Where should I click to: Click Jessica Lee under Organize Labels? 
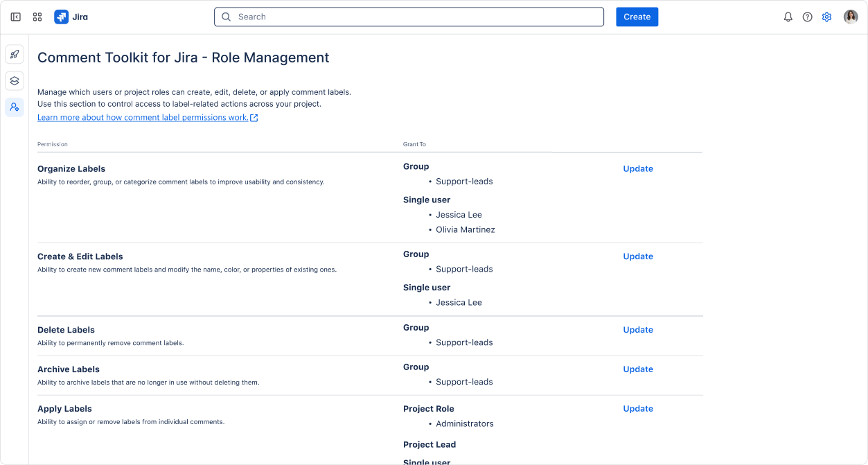coord(459,215)
